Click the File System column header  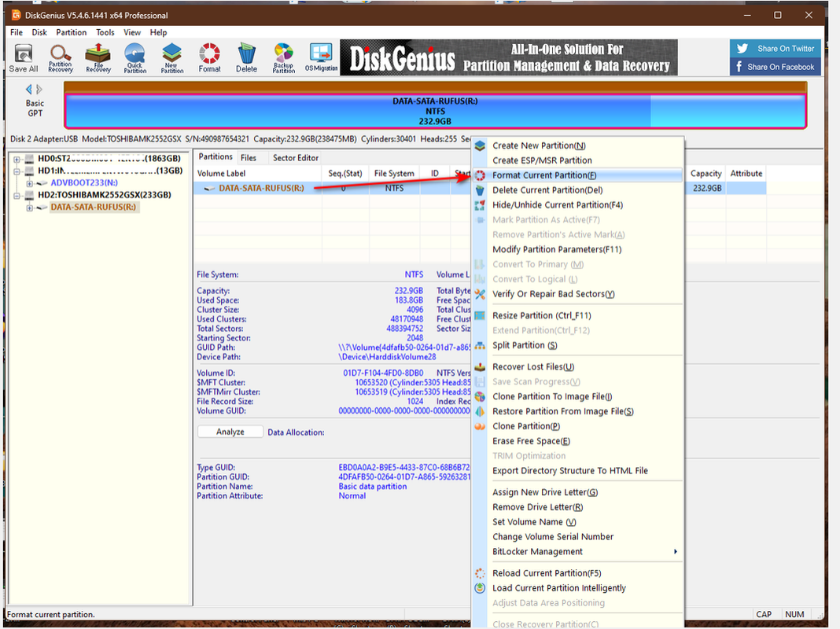tap(394, 174)
